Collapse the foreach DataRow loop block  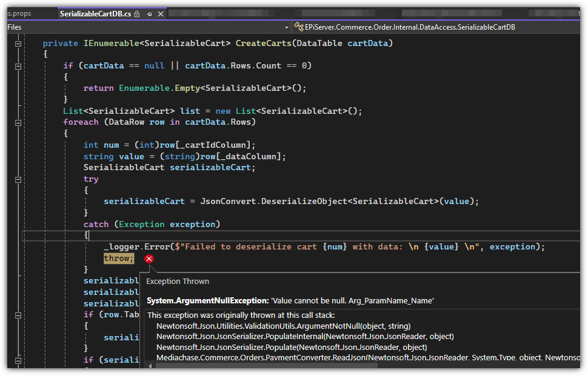(18, 122)
